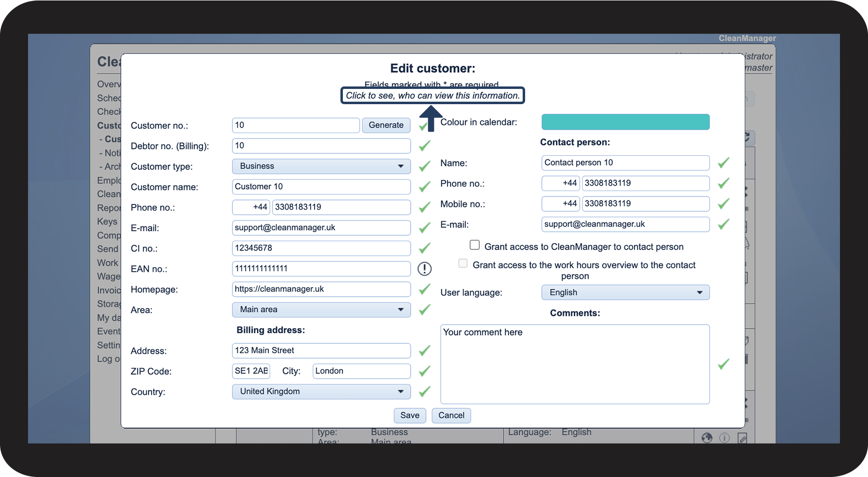
Task: Select Work in the left sidebar menu
Action: tap(108, 263)
